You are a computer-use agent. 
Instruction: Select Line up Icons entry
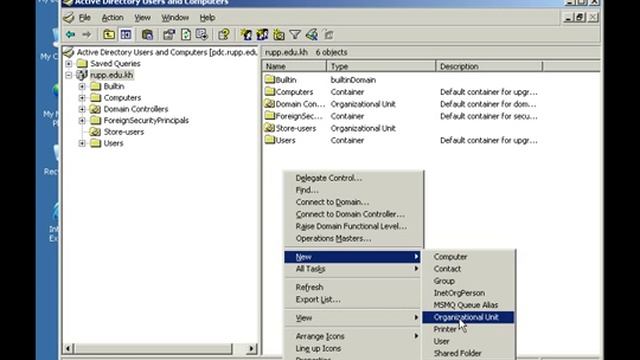353,348
